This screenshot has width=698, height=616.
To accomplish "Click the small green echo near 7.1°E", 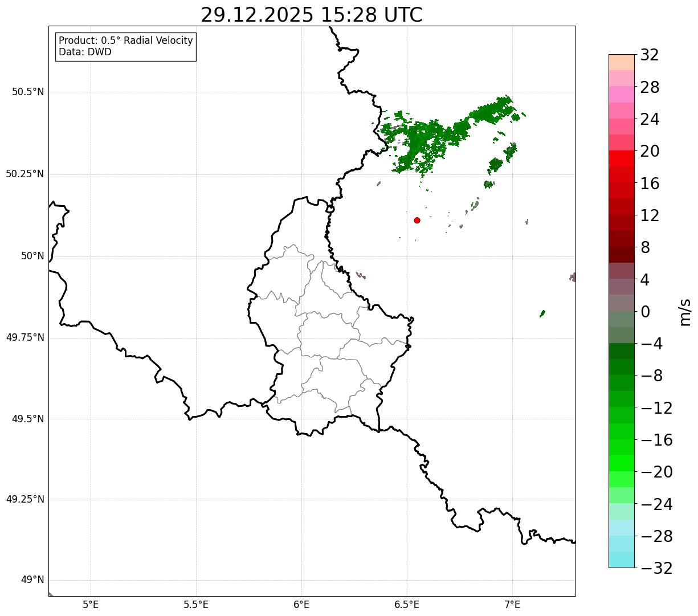I will pos(542,313).
